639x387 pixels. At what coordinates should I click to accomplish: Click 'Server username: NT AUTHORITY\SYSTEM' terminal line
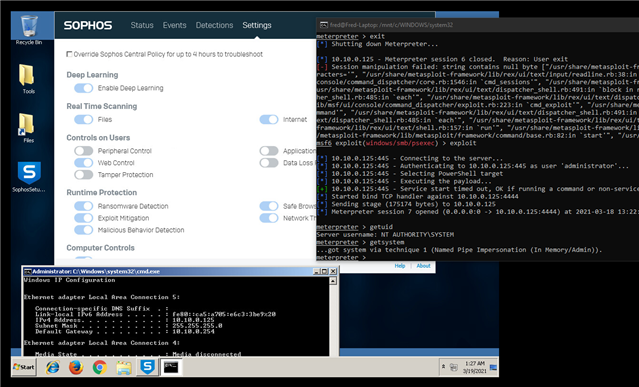click(x=385, y=235)
